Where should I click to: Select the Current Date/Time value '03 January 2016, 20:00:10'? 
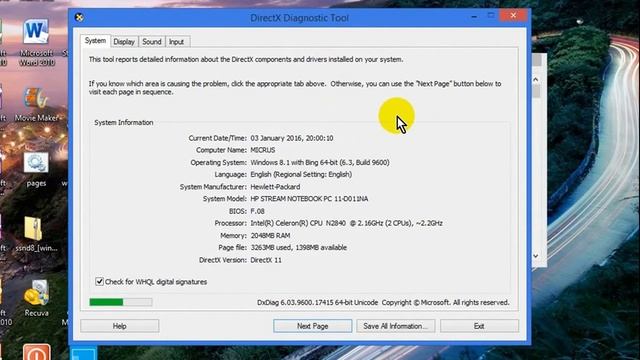point(292,138)
